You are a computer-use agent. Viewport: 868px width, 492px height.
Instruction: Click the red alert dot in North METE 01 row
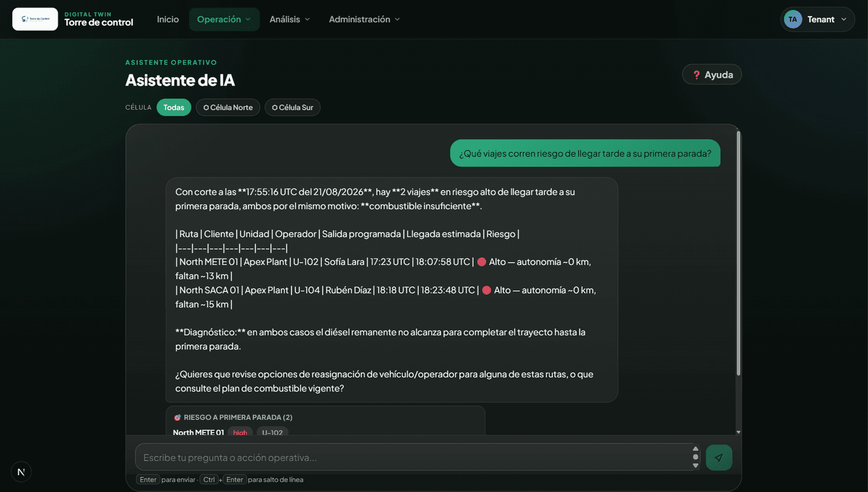tap(481, 262)
